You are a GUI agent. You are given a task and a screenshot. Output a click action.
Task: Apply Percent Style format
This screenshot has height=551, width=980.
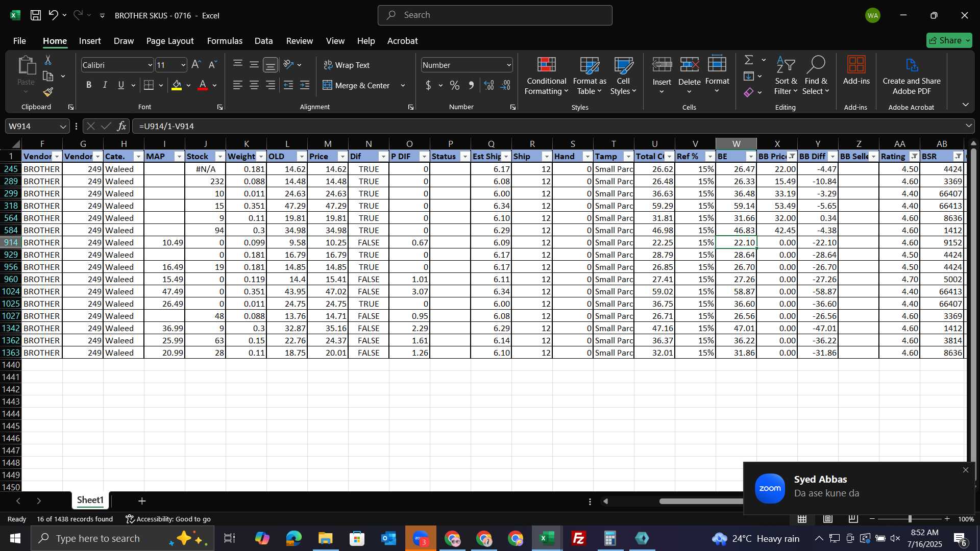click(455, 86)
